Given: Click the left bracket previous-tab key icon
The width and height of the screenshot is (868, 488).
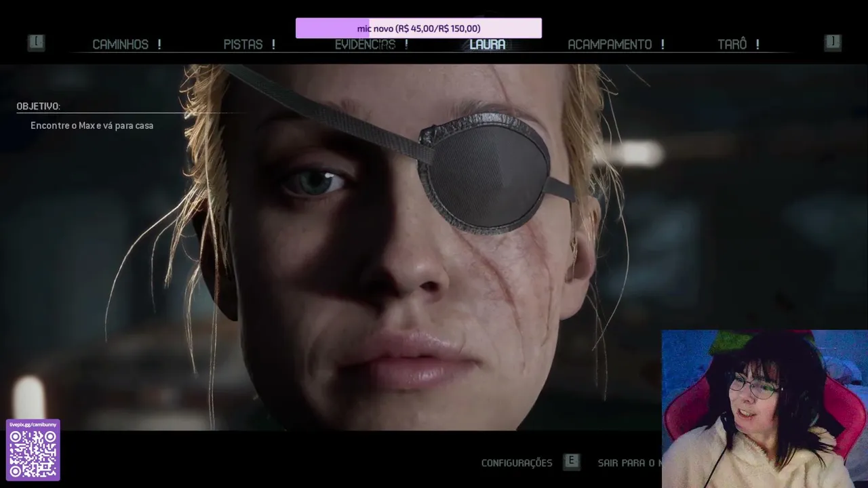Looking at the screenshot, I should point(36,43).
